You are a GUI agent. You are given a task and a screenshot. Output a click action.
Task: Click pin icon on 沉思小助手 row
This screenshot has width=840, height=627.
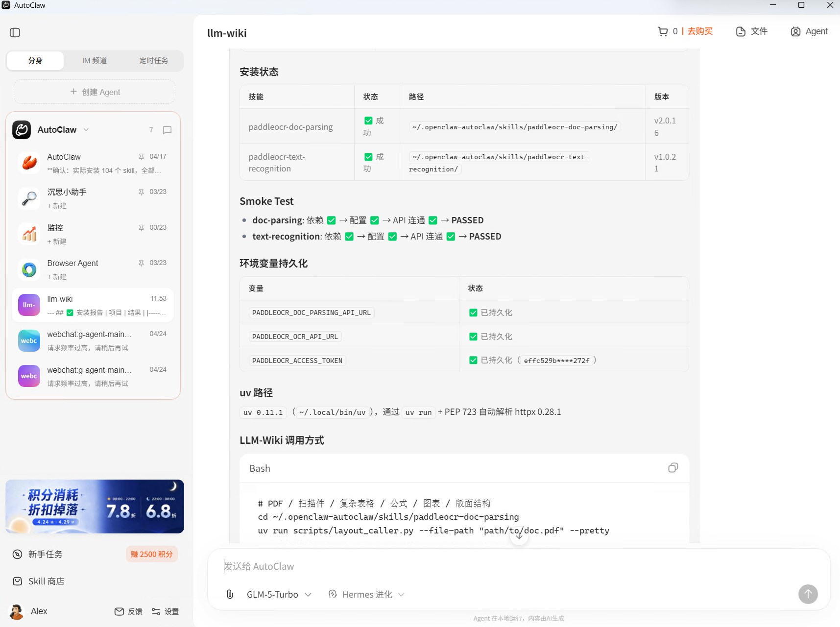pos(141,192)
